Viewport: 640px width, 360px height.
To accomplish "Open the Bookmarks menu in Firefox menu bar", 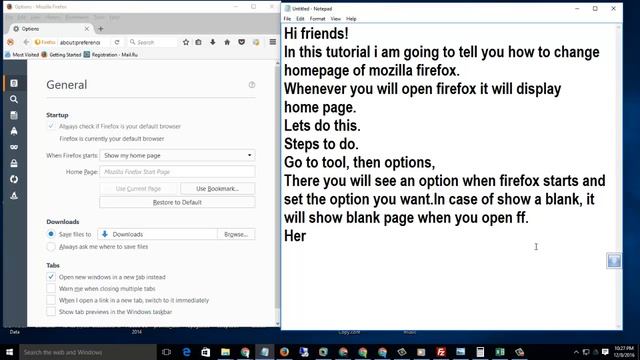I will pos(77,18).
